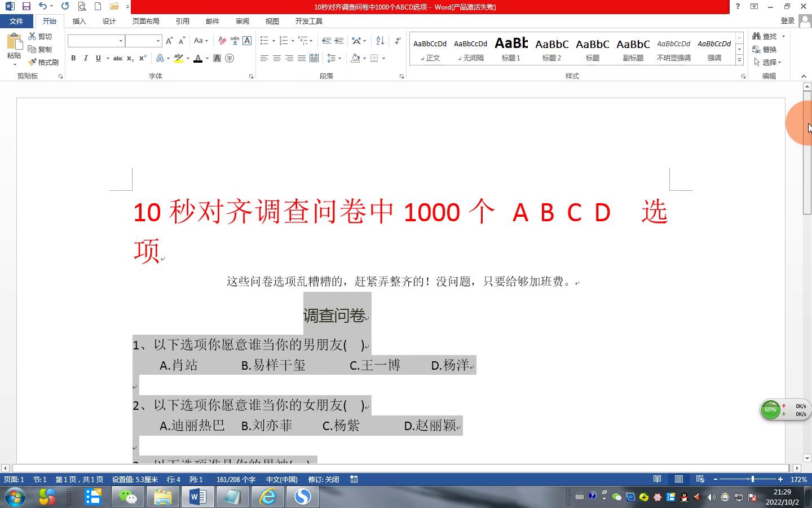Apply center alignment to the paragraph
812x508 pixels.
pyautogui.click(x=277, y=58)
